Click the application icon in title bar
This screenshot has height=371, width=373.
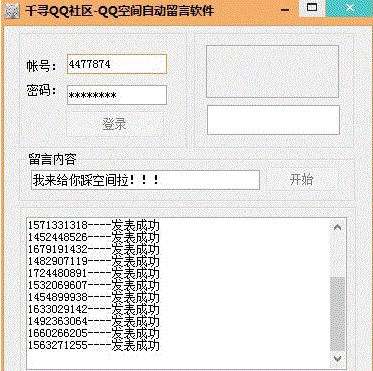point(11,11)
